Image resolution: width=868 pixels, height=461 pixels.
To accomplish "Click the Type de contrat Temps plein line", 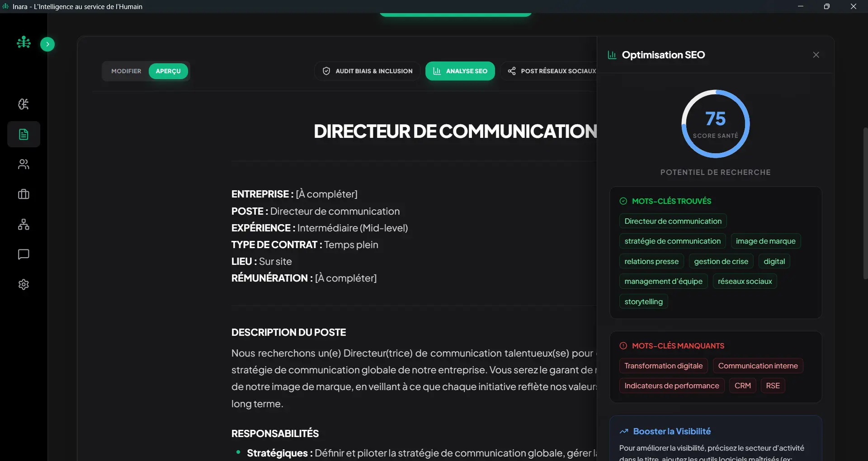I will [305, 245].
